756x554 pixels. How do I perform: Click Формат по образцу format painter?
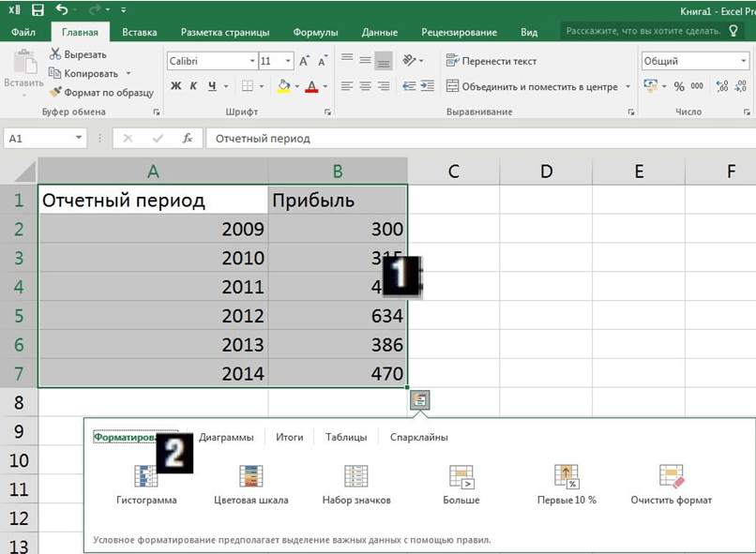[101, 92]
